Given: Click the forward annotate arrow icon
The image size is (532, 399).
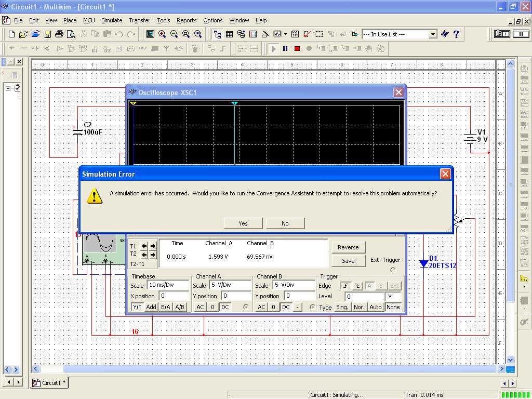Looking at the screenshot, I should click(355, 34).
